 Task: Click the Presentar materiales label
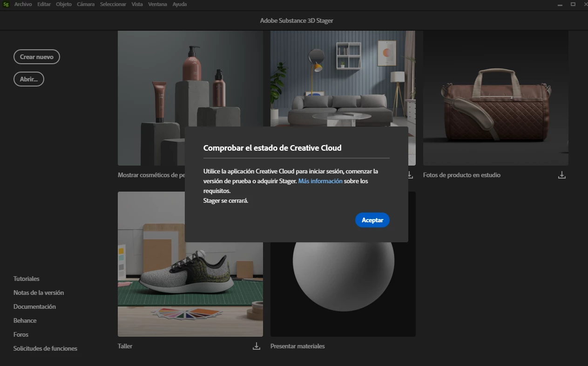(x=297, y=346)
